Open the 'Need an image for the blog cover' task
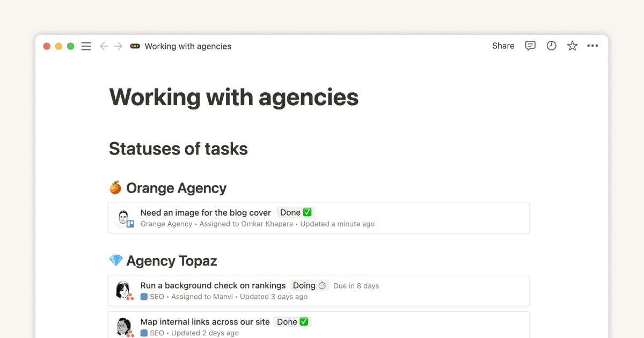This screenshot has height=338, width=644. pyautogui.click(x=205, y=212)
